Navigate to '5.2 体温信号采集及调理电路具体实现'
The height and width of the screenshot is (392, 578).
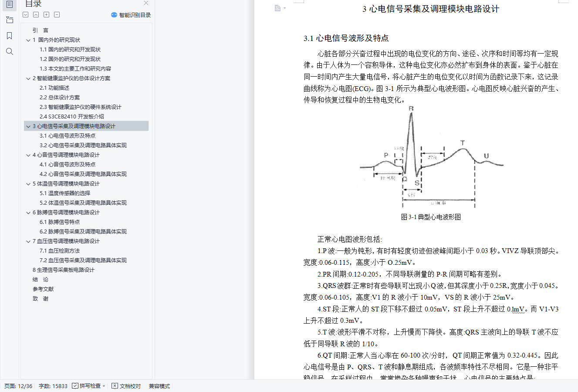tap(83, 203)
